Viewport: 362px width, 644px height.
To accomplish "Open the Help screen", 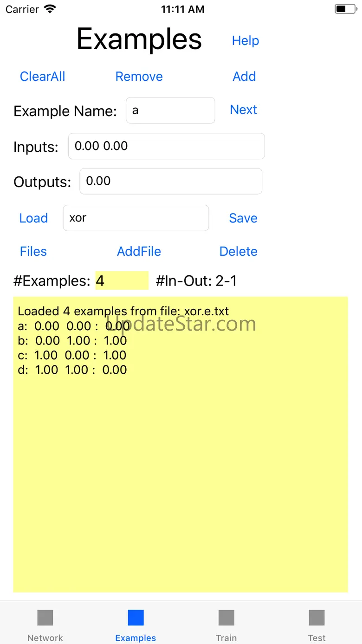I will [245, 41].
